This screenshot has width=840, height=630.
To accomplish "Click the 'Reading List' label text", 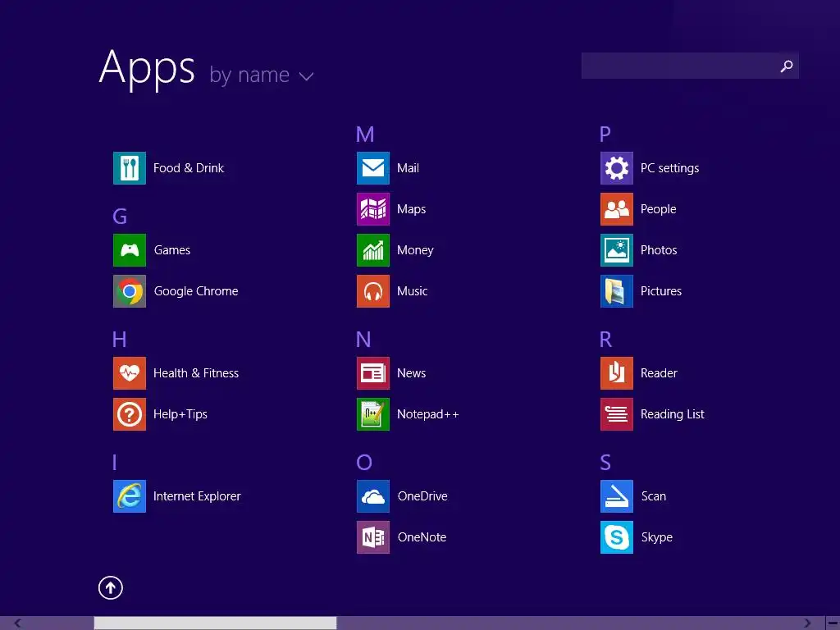I will (673, 414).
